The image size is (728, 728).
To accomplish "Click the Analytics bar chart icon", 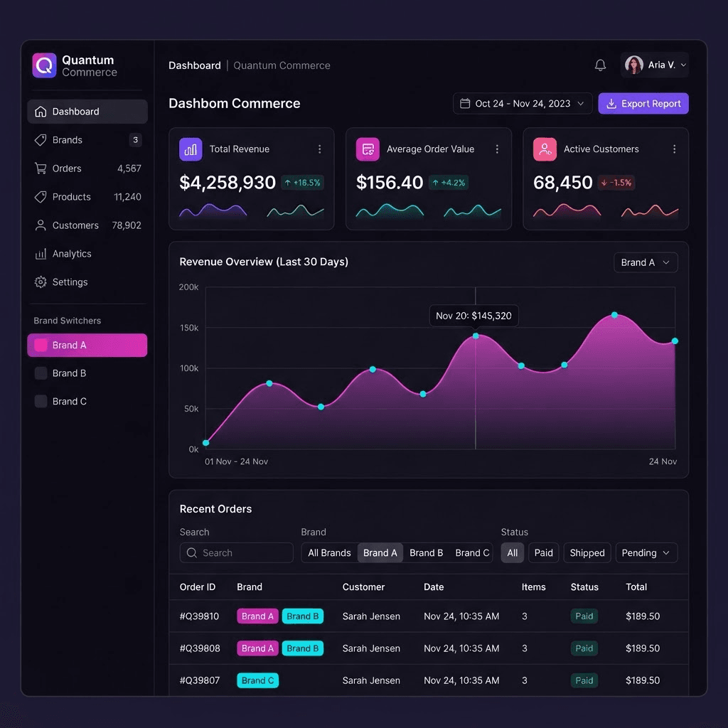I will [x=41, y=254].
